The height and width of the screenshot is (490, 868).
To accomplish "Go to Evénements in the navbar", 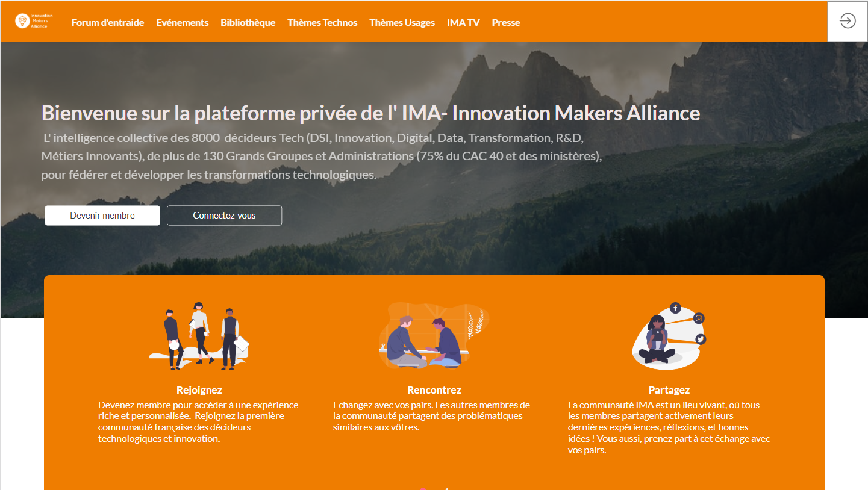I will click(183, 23).
